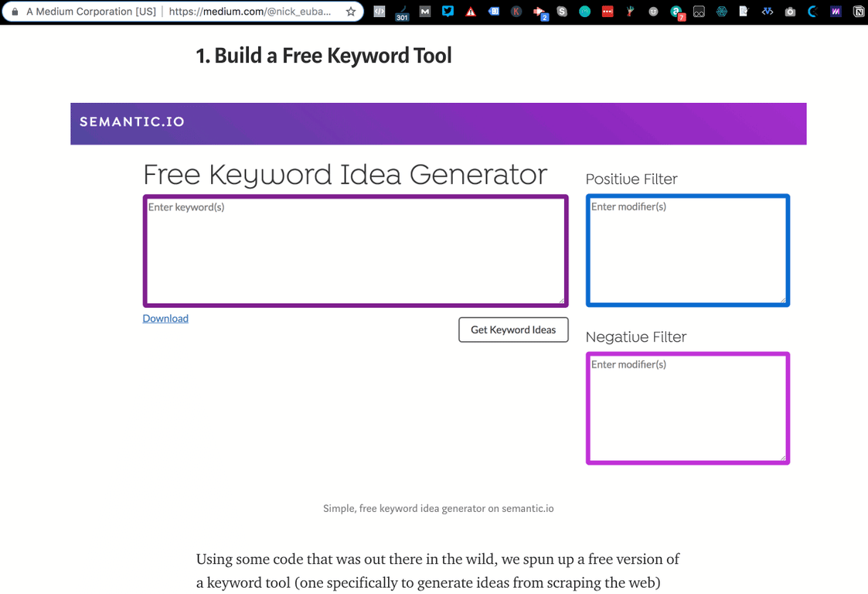Open the teal circle extension icon
This screenshot has height=594, width=868.
(x=584, y=12)
